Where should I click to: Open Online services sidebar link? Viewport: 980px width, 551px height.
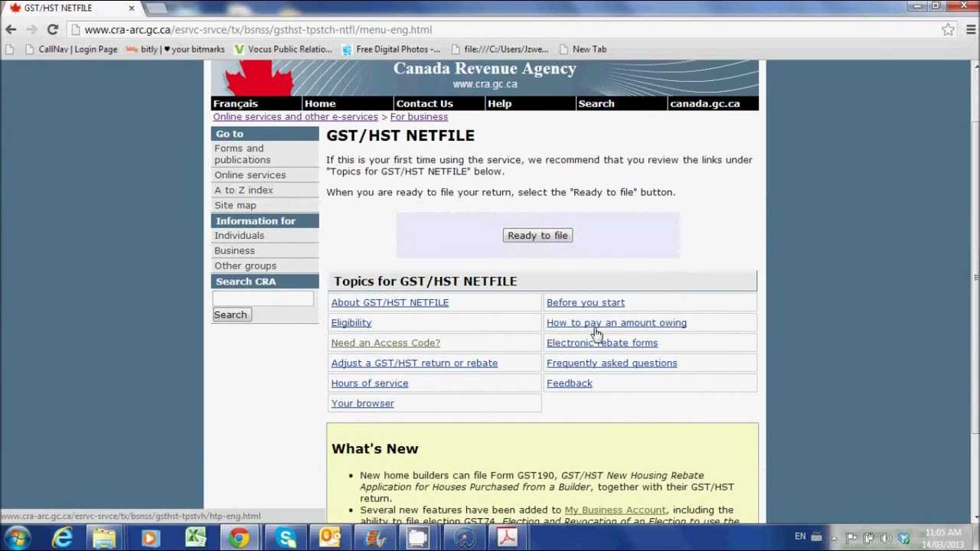click(250, 174)
